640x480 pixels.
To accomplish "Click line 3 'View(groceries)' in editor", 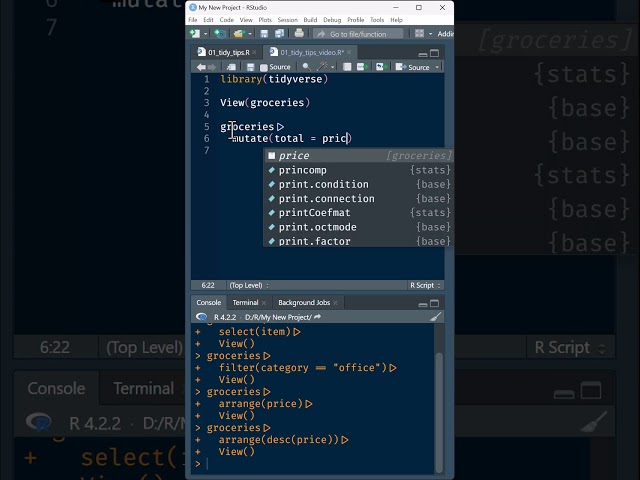I will point(265,102).
